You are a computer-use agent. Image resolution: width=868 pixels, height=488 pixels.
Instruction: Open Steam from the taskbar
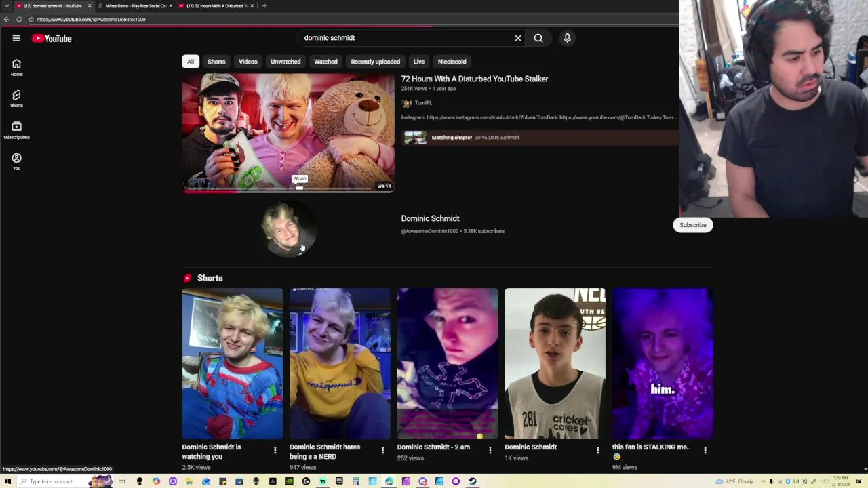[x=473, y=481]
